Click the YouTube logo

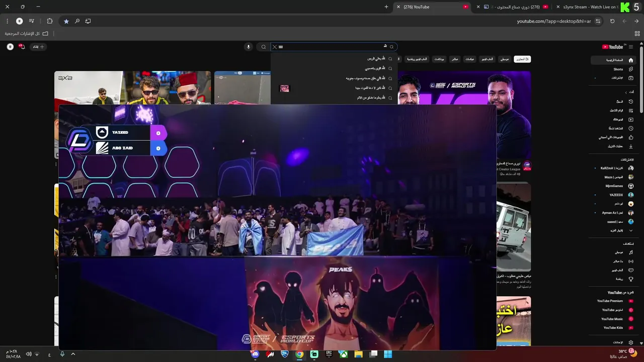613,47
